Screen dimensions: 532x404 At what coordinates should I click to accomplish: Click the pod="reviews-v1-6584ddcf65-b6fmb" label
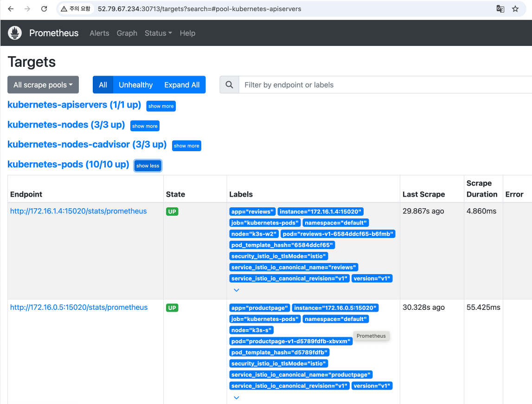pos(338,234)
